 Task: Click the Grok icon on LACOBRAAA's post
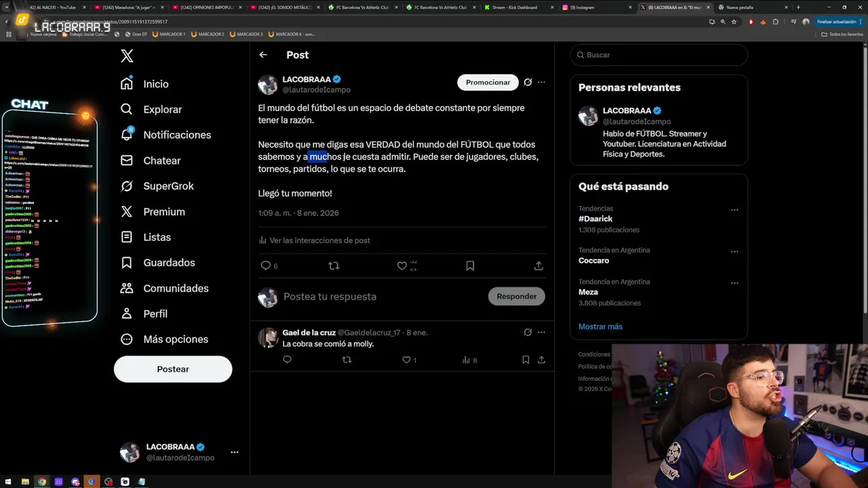coord(528,82)
